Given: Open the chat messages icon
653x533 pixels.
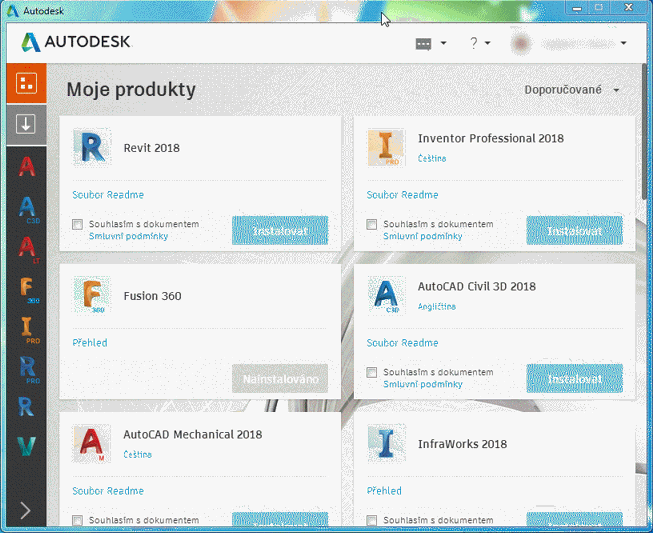Looking at the screenshot, I should (x=424, y=44).
